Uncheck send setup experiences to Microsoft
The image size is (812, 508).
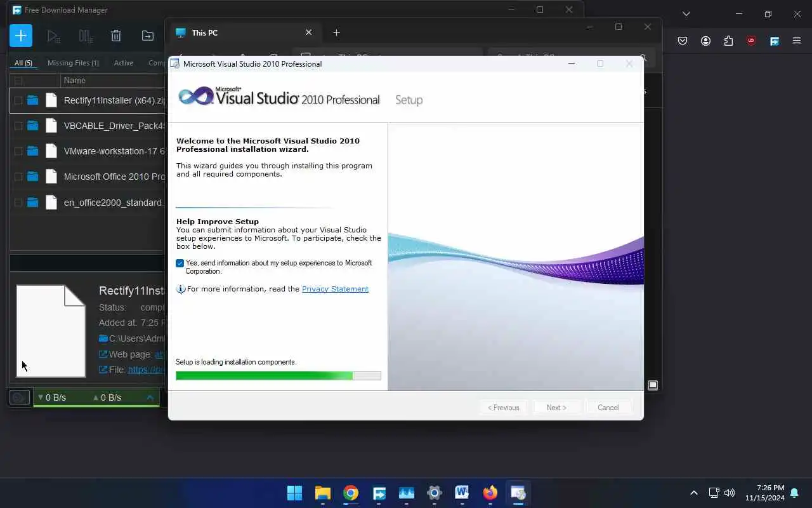(x=180, y=263)
